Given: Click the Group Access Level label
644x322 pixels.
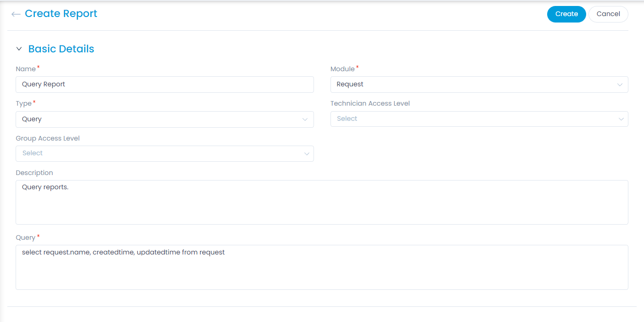Looking at the screenshot, I should click(x=48, y=138).
